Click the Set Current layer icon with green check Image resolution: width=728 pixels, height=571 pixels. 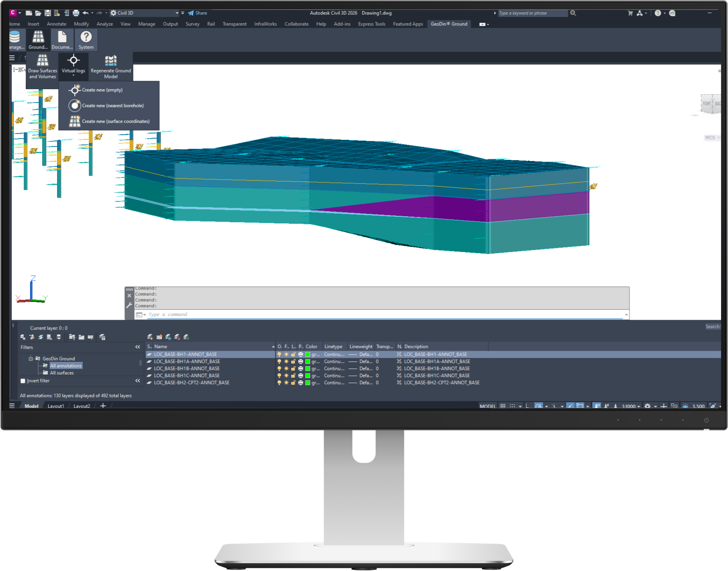[x=186, y=337]
